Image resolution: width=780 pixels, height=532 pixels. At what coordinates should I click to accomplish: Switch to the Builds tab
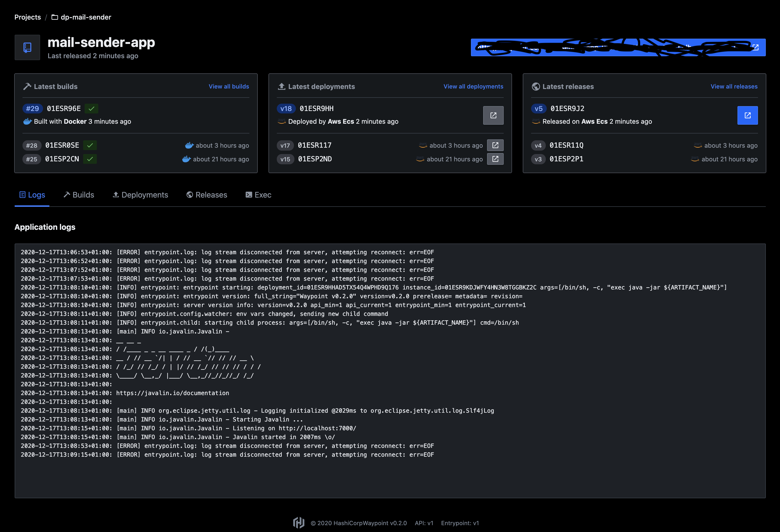pyautogui.click(x=78, y=195)
